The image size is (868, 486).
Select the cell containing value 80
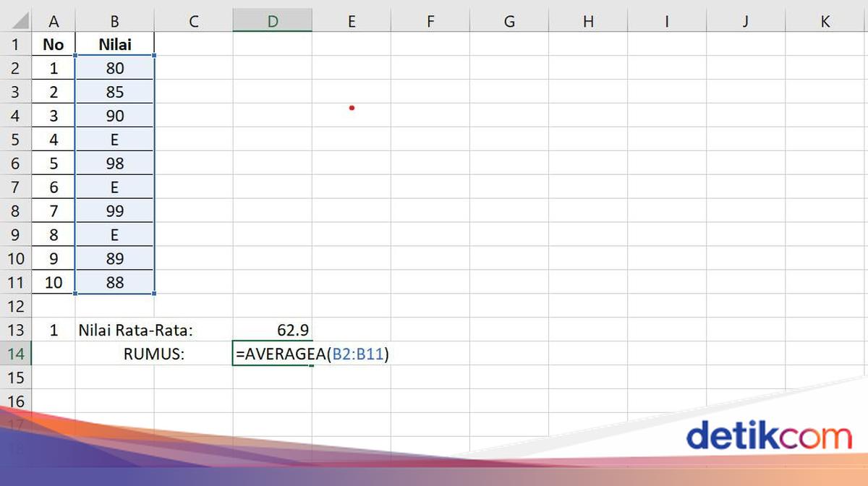[114, 67]
